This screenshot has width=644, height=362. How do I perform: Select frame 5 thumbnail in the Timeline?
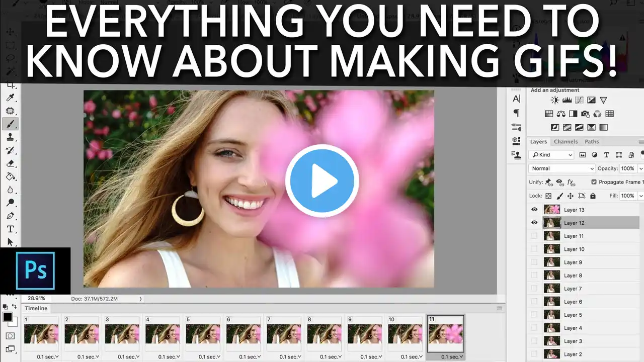click(x=203, y=334)
